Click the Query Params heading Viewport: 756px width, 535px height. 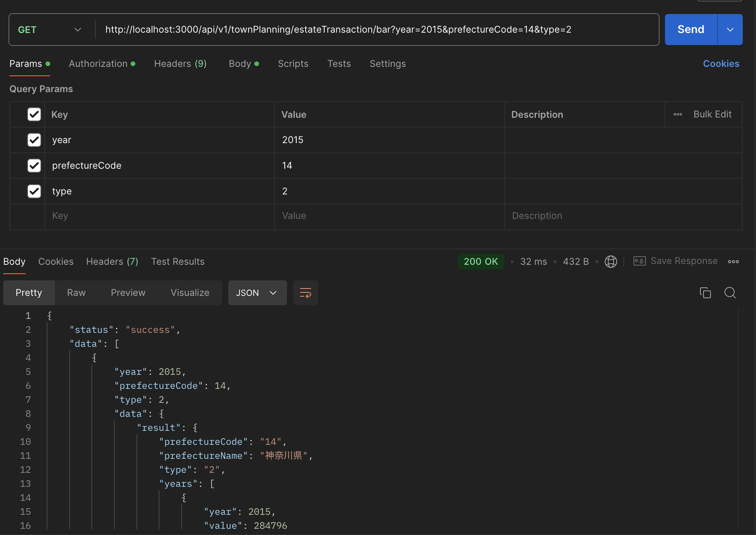41,89
